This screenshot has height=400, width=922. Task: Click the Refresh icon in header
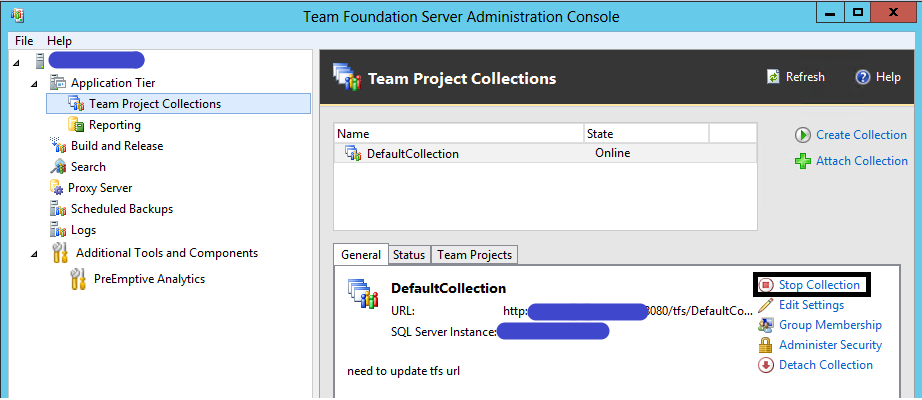(773, 77)
